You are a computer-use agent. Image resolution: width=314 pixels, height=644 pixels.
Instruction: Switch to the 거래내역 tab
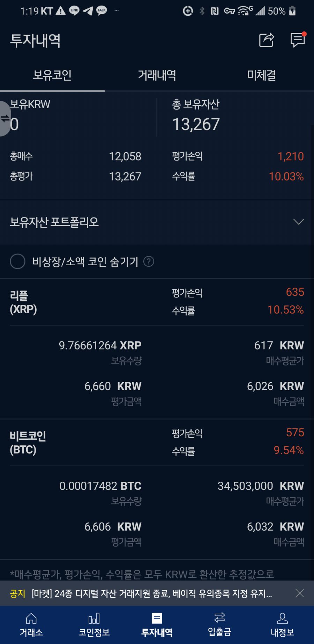point(157,75)
